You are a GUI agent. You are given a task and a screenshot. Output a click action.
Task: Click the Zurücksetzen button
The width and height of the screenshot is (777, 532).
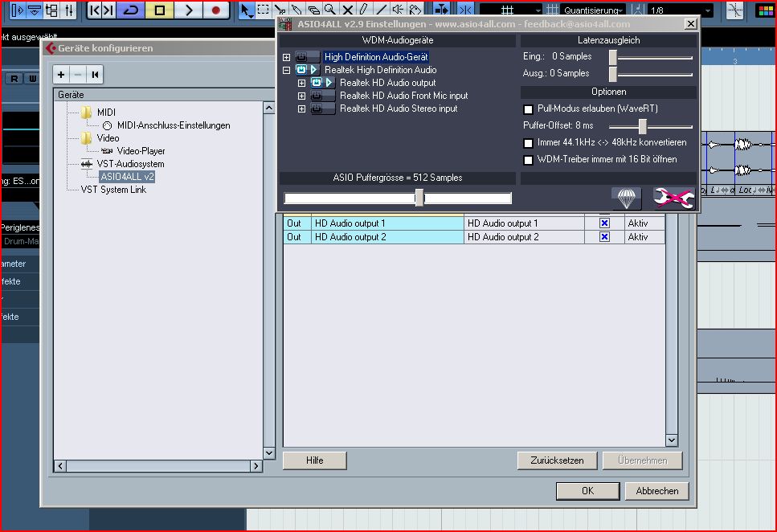[x=557, y=460]
